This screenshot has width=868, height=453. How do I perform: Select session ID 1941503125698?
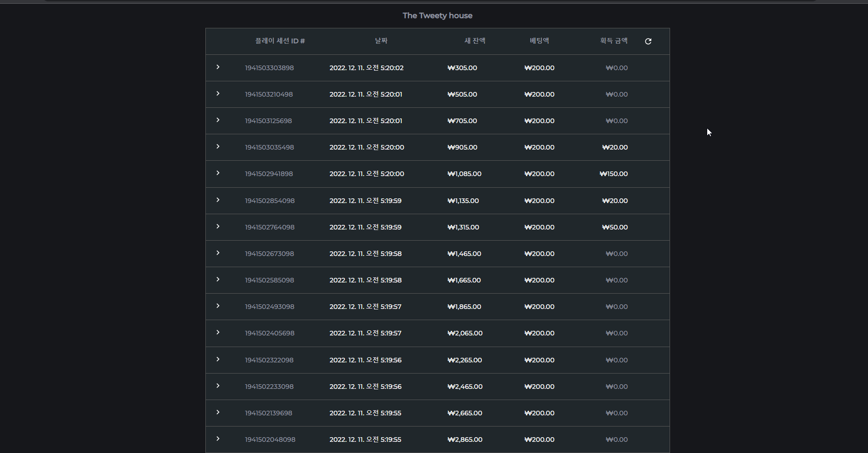269,121
